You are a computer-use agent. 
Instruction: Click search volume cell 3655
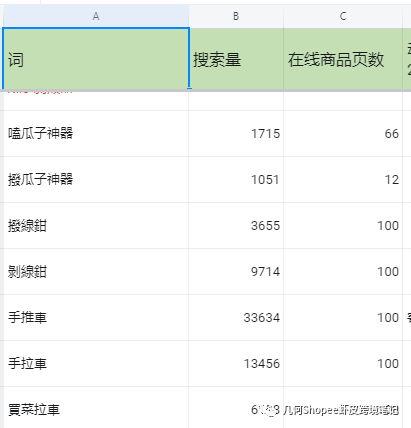coord(236,225)
